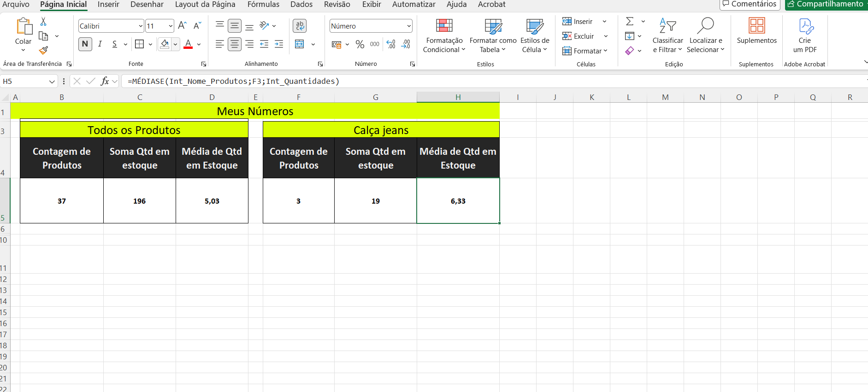Click the formula bar text field

(x=493, y=82)
